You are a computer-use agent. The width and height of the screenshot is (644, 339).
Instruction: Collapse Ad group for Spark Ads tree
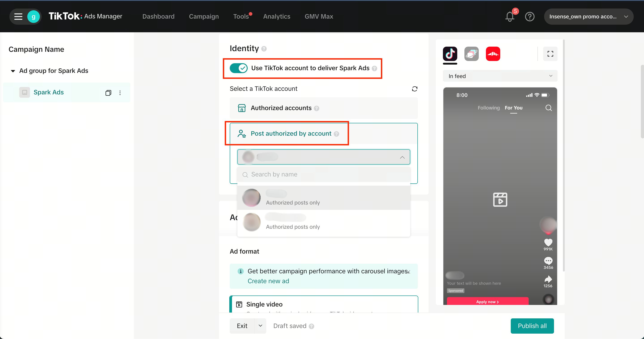(x=13, y=71)
